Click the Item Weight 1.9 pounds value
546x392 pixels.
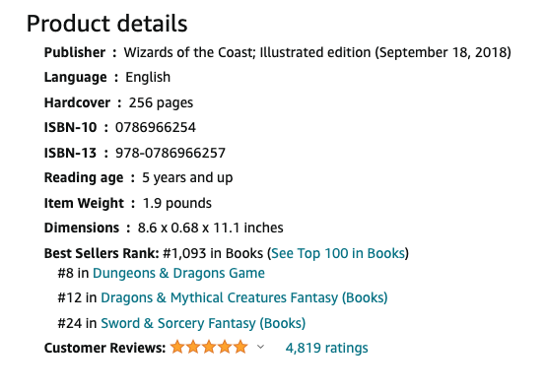pyautogui.click(x=177, y=203)
